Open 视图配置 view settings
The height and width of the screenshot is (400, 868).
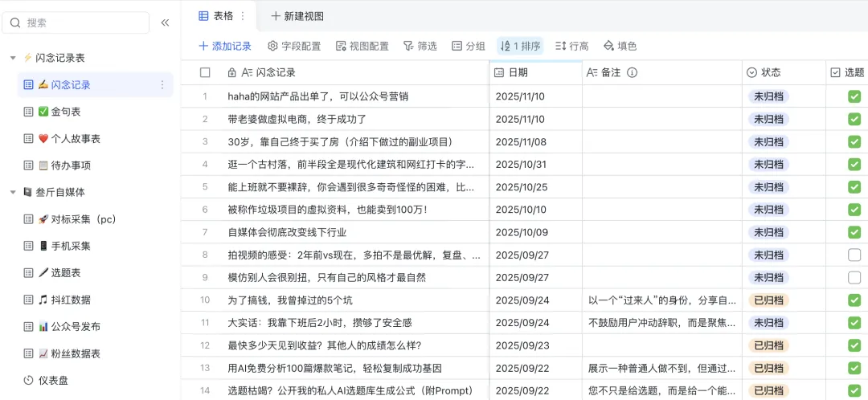[362, 46]
